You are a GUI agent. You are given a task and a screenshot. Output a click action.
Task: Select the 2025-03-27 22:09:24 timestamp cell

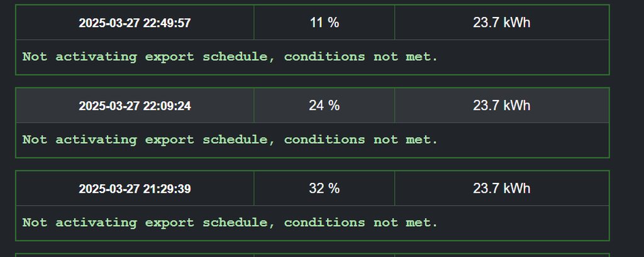[135, 106]
